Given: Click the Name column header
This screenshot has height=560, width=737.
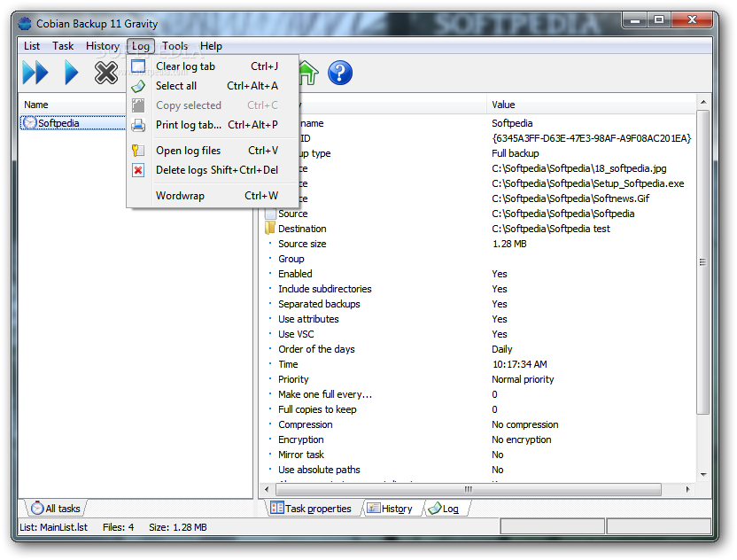Looking at the screenshot, I should coord(36,105).
